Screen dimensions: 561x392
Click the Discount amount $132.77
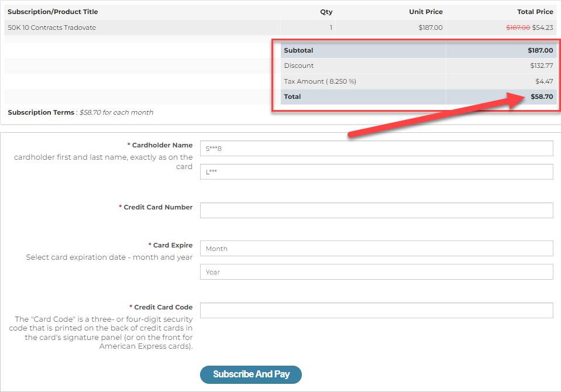pos(541,66)
